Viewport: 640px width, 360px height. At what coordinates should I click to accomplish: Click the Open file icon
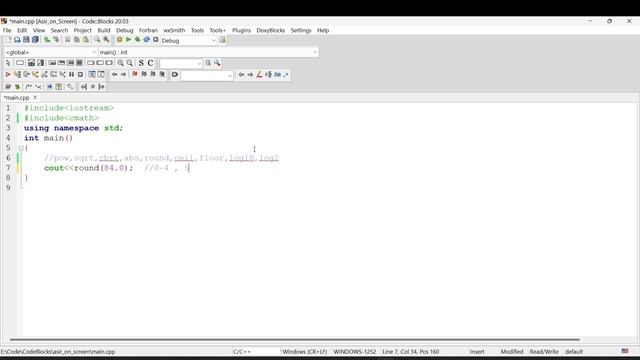pos(17,40)
